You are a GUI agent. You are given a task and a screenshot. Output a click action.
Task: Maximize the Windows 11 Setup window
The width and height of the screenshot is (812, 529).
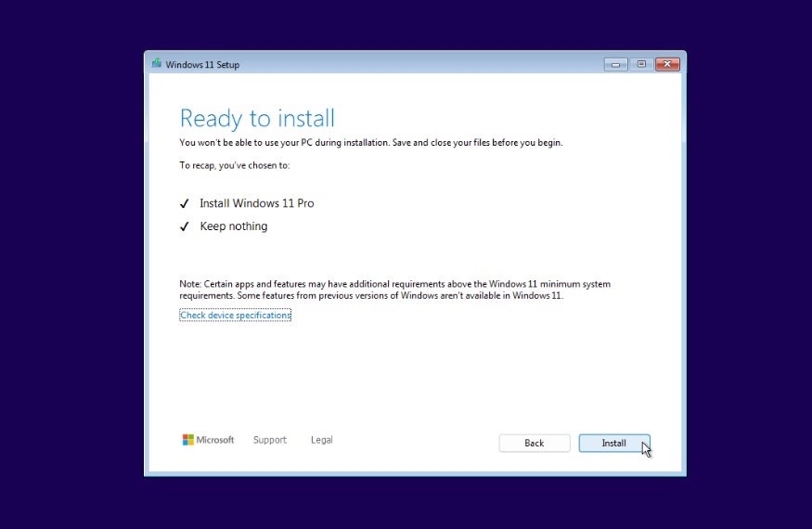coord(641,64)
